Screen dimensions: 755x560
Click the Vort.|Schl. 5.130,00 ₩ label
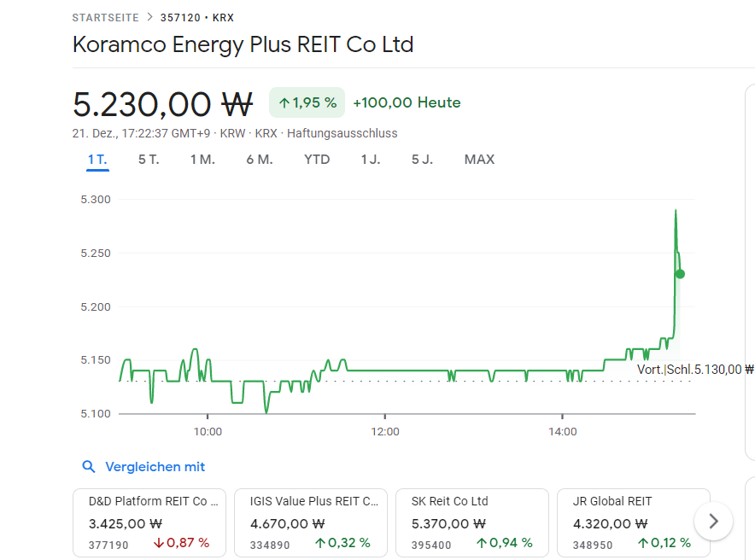pos(695,370)
